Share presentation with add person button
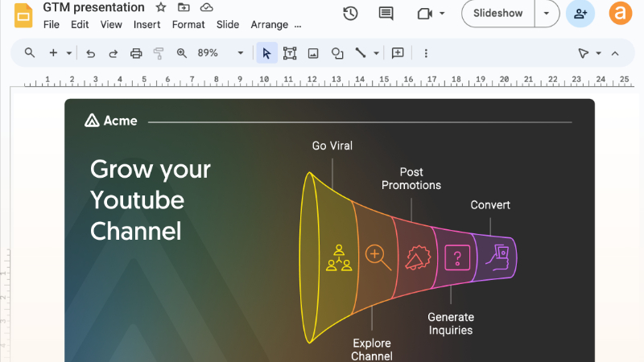Viewport: 644px width, 362px height. point(580,14)
